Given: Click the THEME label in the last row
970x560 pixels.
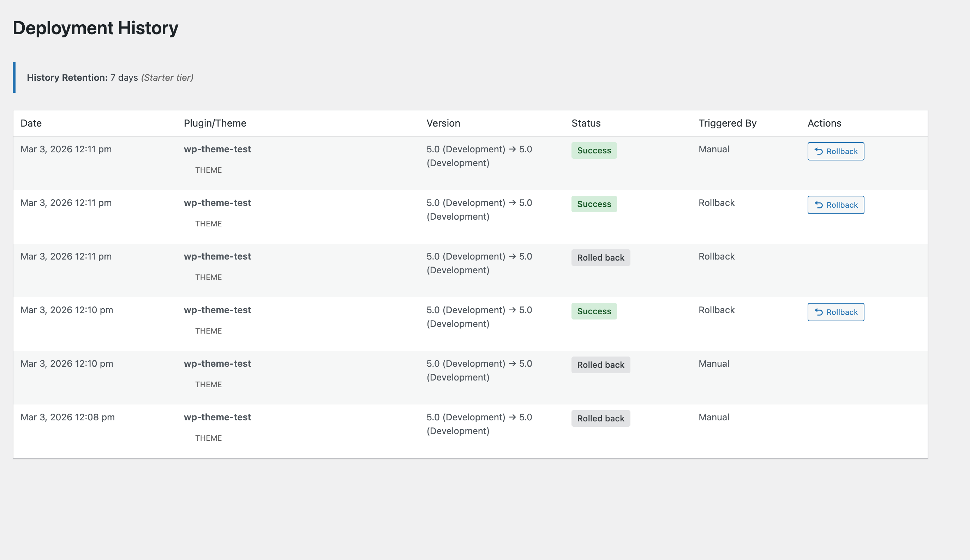Looking at the screenshot, I should [208, 438].
